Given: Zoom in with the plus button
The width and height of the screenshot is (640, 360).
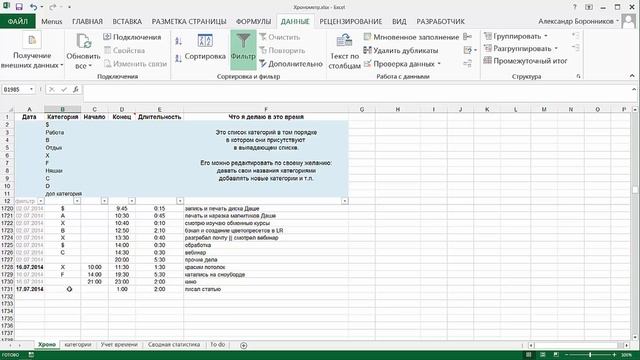Looking at the screenshot, I should coord(614,355).
